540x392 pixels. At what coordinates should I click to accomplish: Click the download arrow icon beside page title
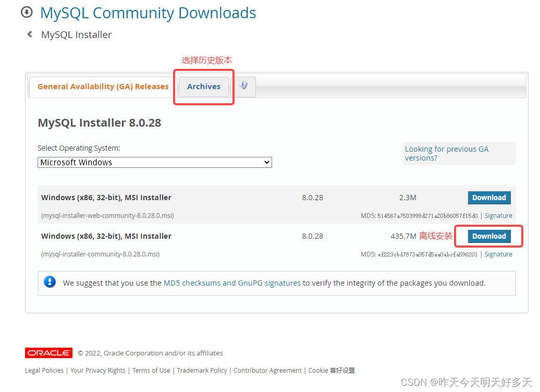click(26, 12)
